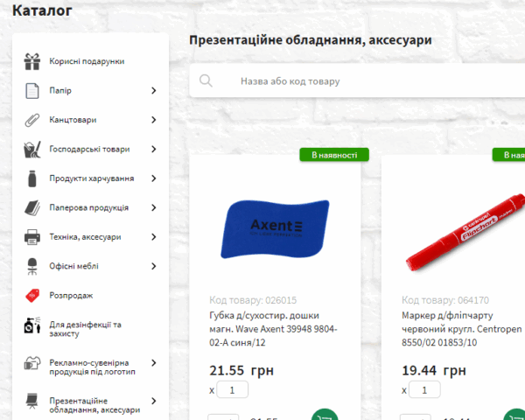This screenshot has height=420, width=525.
Task: Open the red Centropen marker product image
Action: 465,232
